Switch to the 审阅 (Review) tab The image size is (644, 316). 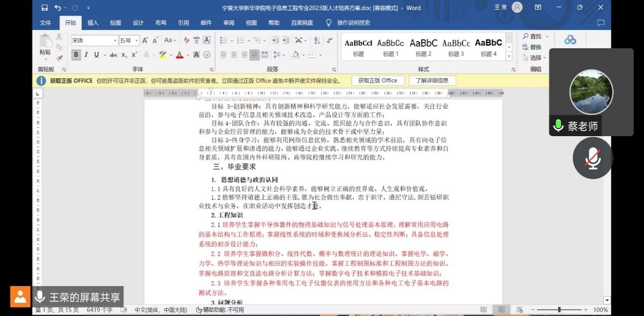click(x=229, y=23)
